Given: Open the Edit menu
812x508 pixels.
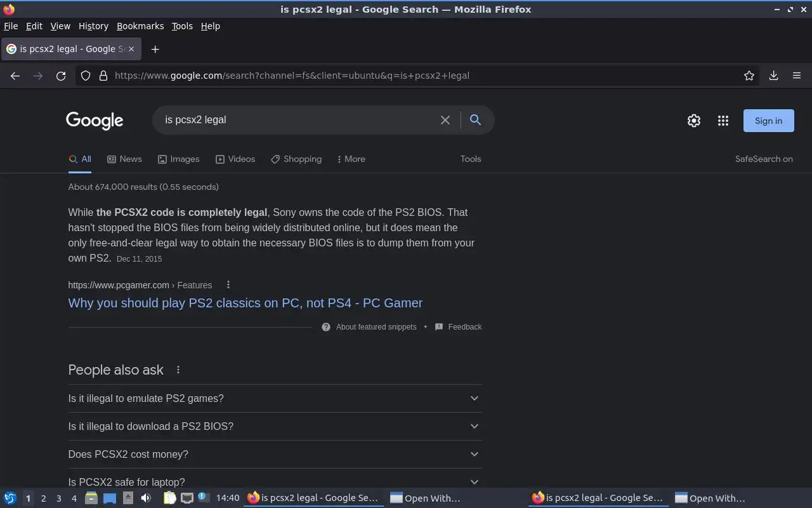Looking at the screenshot, I should tap(34, 26).
